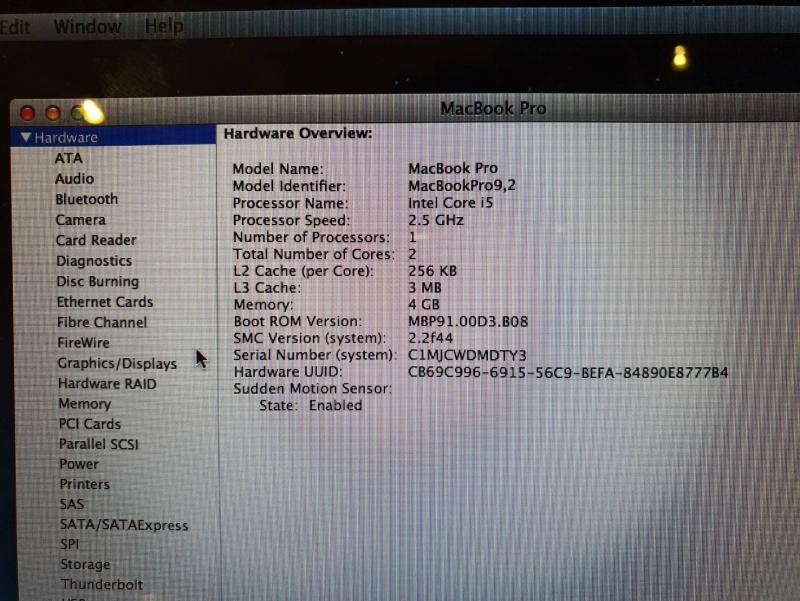Open the Diagnostics entry

(x=94, y=261)
